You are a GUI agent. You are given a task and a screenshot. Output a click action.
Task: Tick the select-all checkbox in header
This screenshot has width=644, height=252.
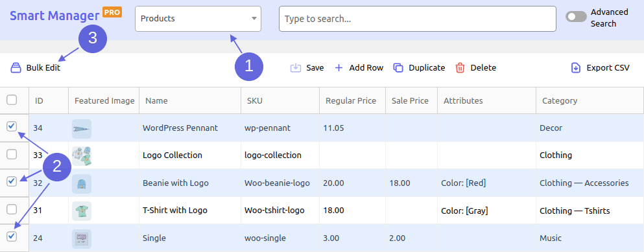12,100
